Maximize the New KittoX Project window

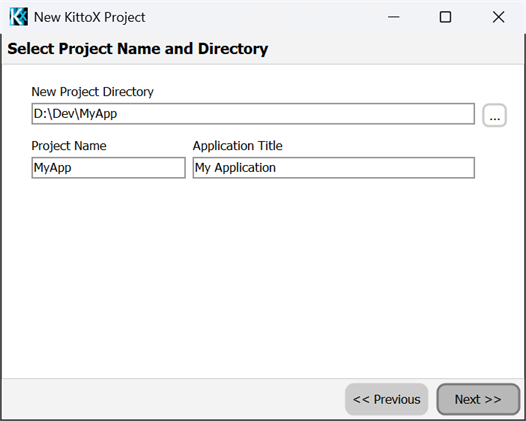[445, 17]
